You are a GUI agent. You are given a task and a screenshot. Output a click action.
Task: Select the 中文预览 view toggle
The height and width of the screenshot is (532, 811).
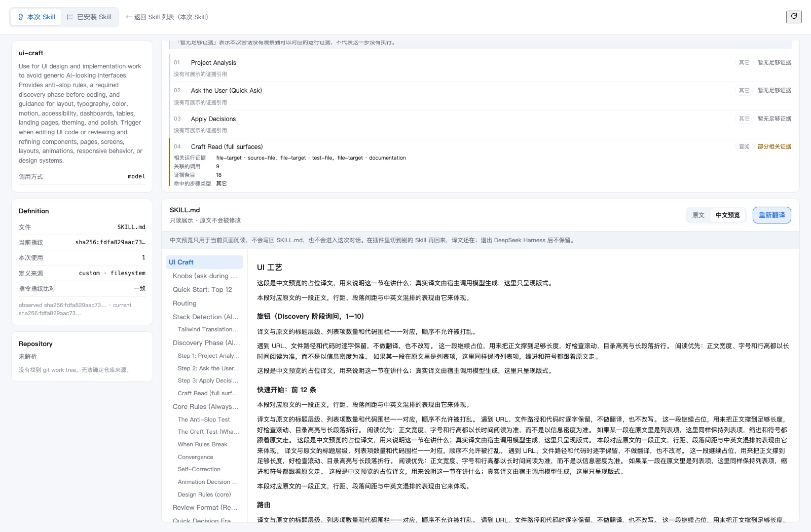(x=728, y=215)
